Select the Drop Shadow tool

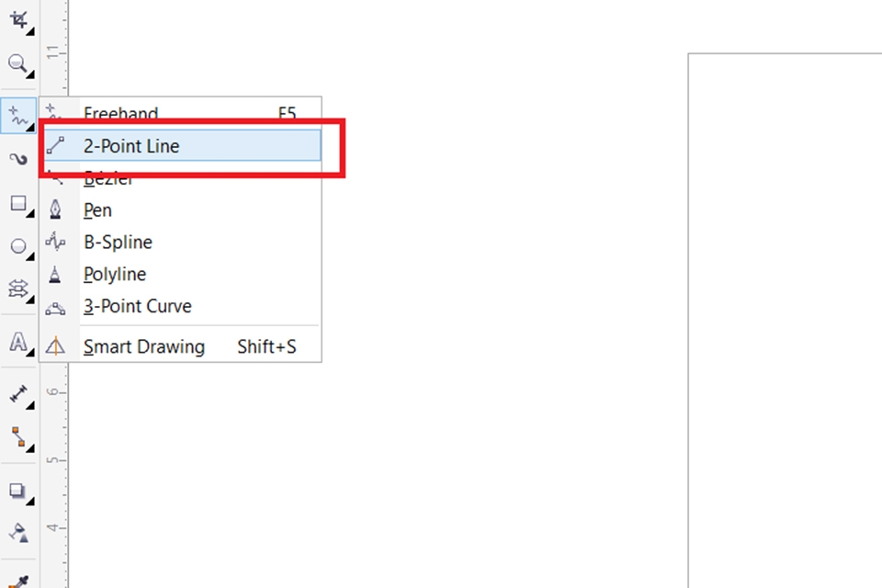tap(17, 491)
